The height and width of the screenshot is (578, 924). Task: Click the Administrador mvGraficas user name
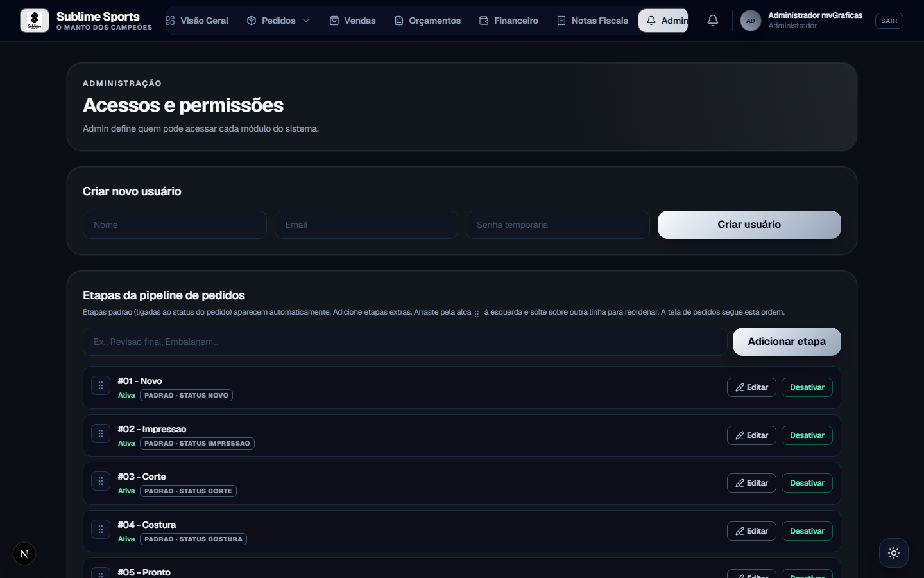pos(815,15)
